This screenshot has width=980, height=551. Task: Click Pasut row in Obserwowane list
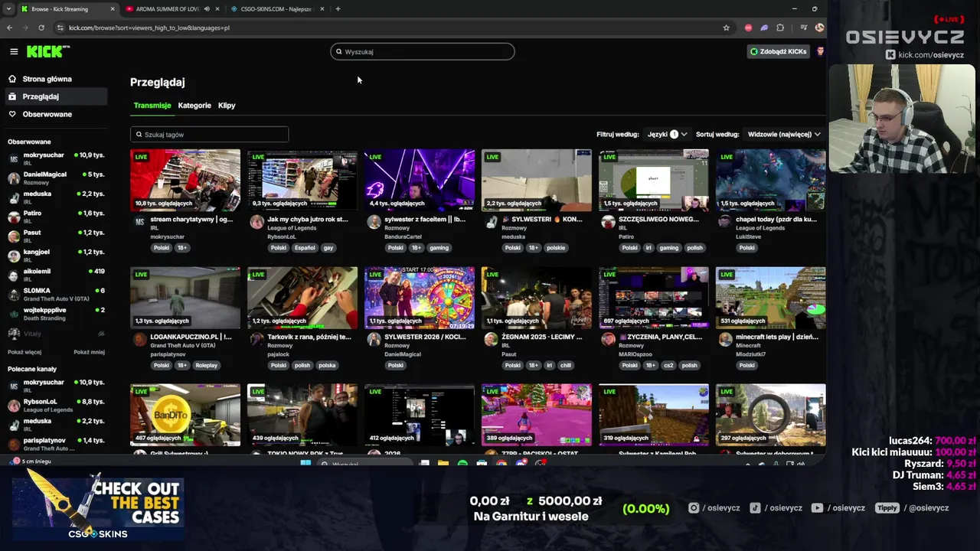coord(56,236)
